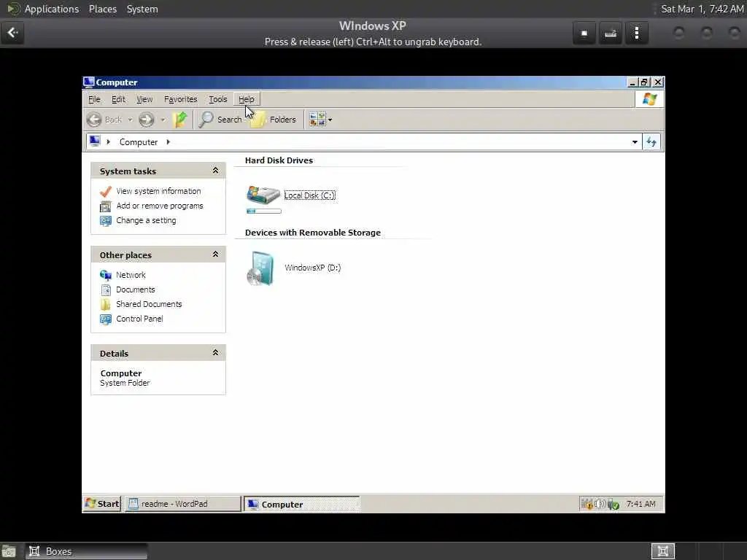Click Change a setting link
This screenshot has width=747, height=560.
(x=146, y=220)
